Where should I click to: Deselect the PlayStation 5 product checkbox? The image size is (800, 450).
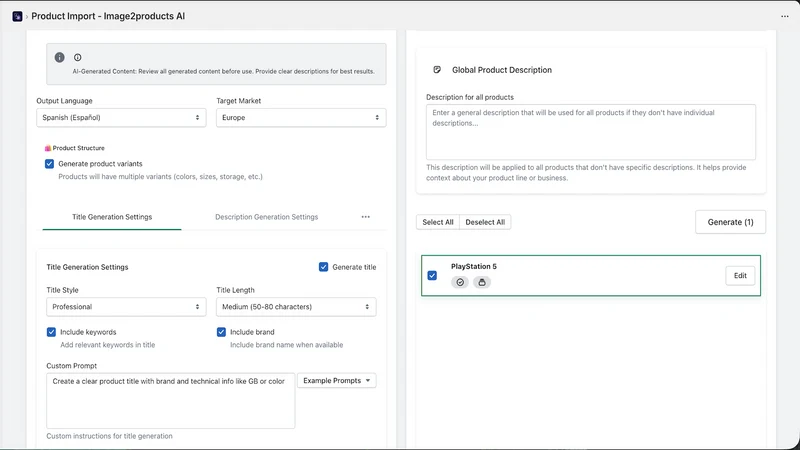point(432,276)
